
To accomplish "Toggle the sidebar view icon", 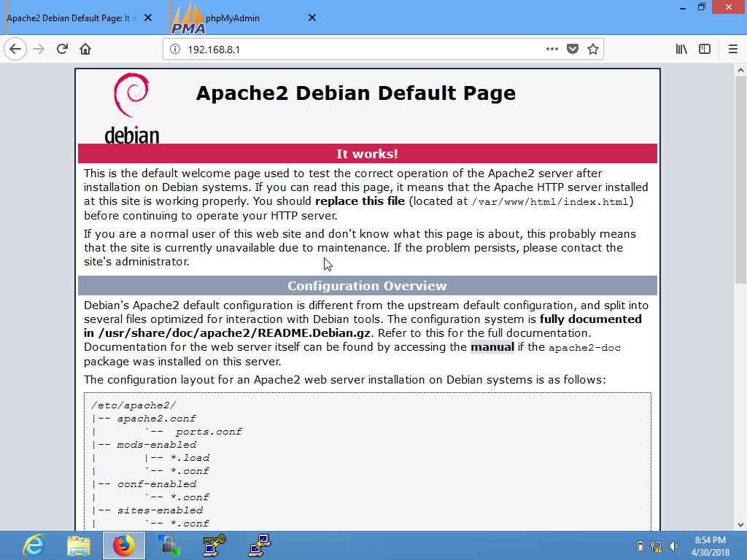I will [x=705, y=49].
